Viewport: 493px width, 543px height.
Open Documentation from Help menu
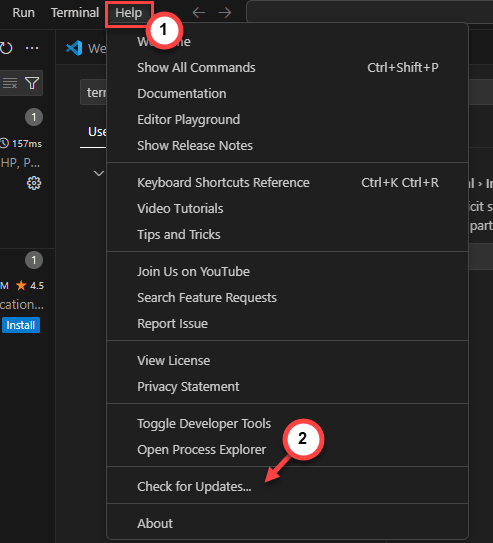[x=287, y=94]
